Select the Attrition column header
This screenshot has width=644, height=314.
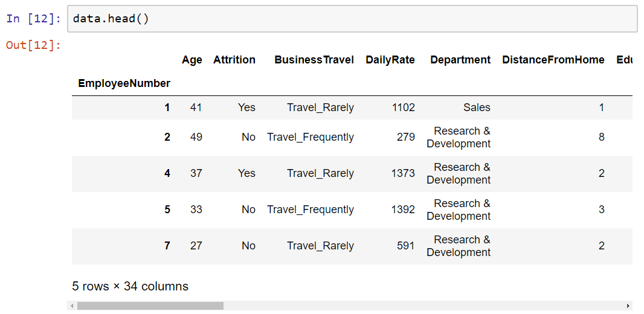coord(234,60)
